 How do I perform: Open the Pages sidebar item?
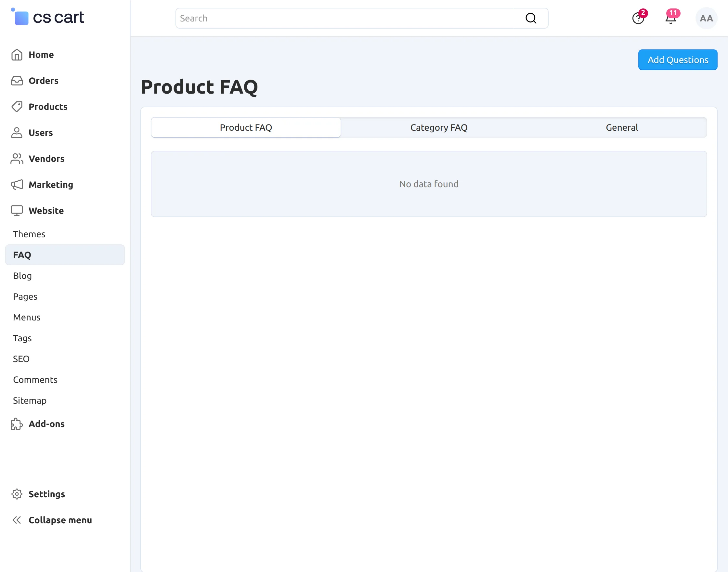tap(25, 297)
